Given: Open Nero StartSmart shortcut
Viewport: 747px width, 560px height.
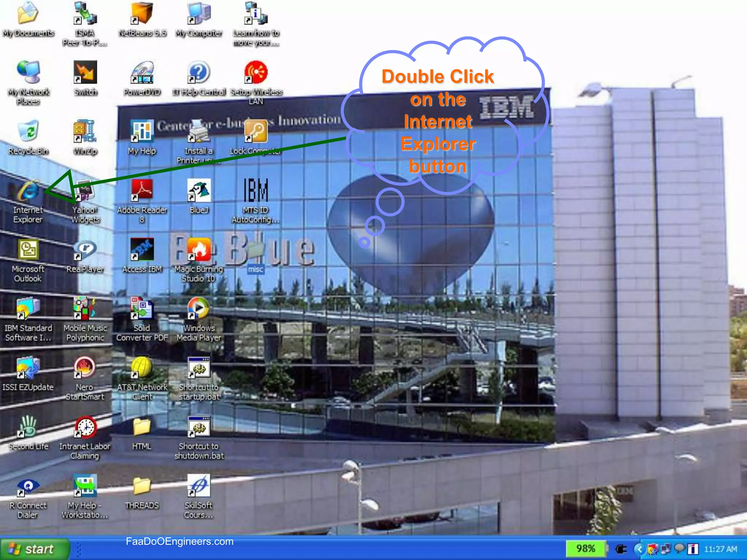Looking at the screenshot, I should (x=85, y=367).
